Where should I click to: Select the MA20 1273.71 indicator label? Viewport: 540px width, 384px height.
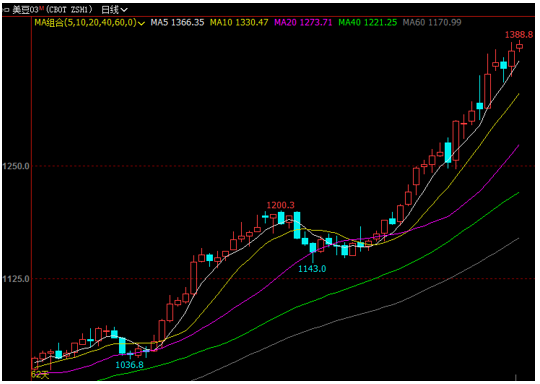point(303,23)
